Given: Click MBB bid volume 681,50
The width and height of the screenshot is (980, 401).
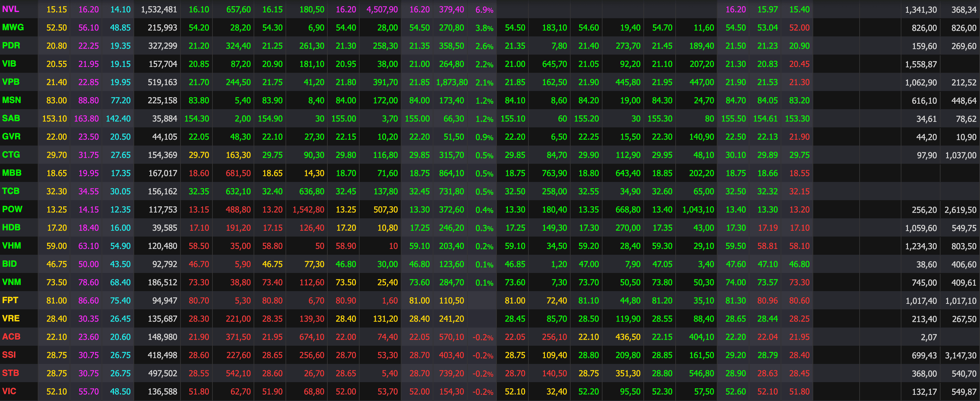Looking at the screenshot, I should 238,173.
